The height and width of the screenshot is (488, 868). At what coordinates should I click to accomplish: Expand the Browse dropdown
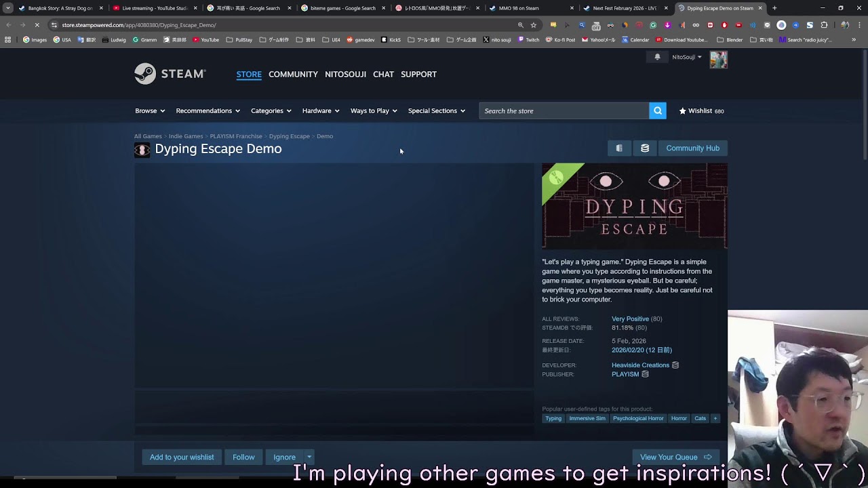tap(150, 110)
